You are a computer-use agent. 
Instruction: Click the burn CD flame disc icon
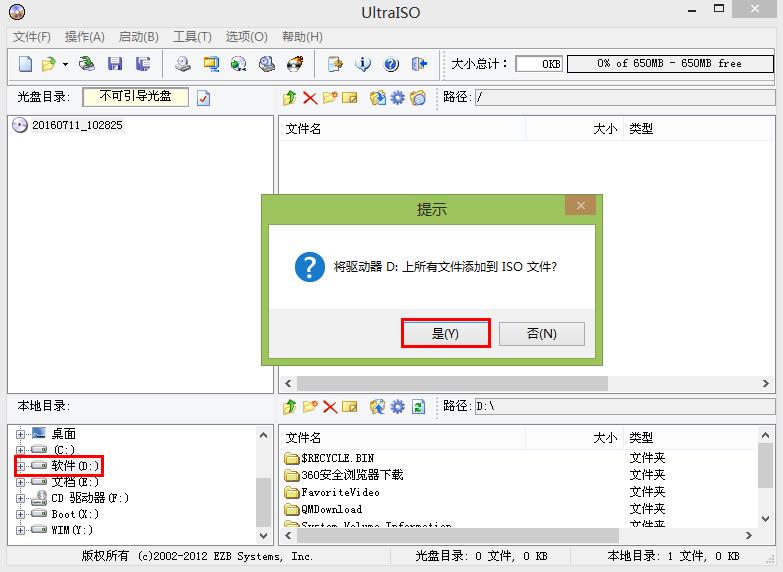coord(295,64)
